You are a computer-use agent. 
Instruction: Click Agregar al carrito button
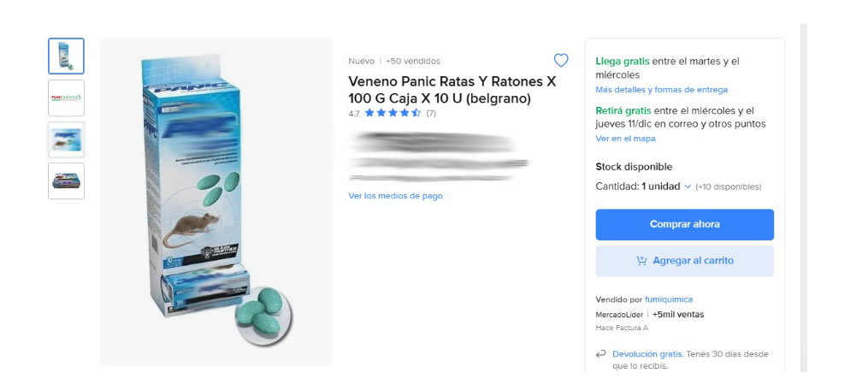tap(684, 261)
